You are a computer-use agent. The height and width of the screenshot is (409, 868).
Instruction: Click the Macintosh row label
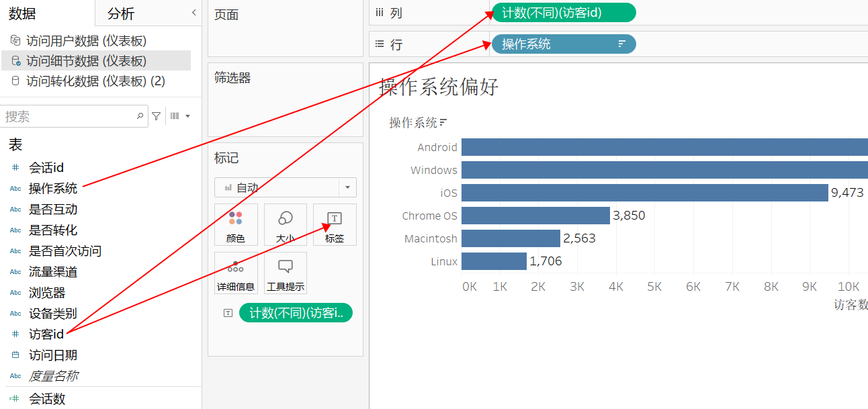tap(431, 238)
